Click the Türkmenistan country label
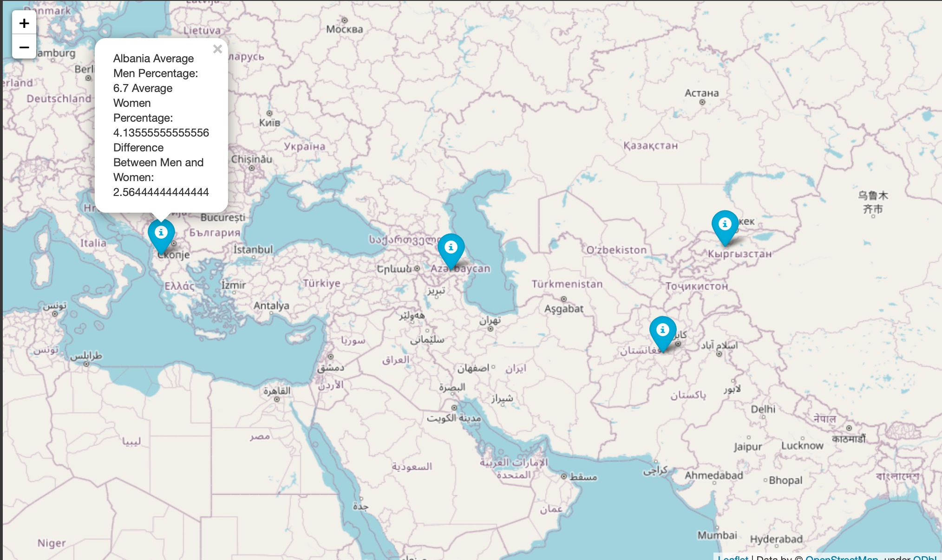Viewport: 942px width, 560px height. click(x=567, y=284)
